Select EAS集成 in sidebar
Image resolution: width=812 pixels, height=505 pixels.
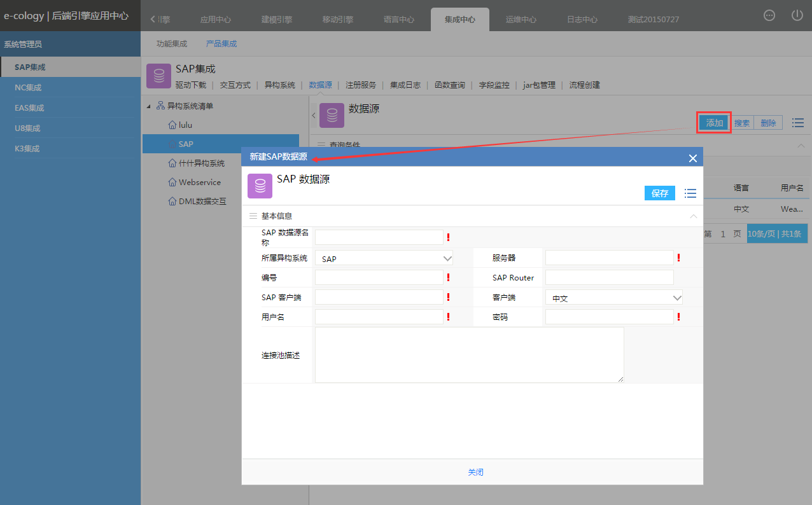pyautogui.click(x=70, y=108)
